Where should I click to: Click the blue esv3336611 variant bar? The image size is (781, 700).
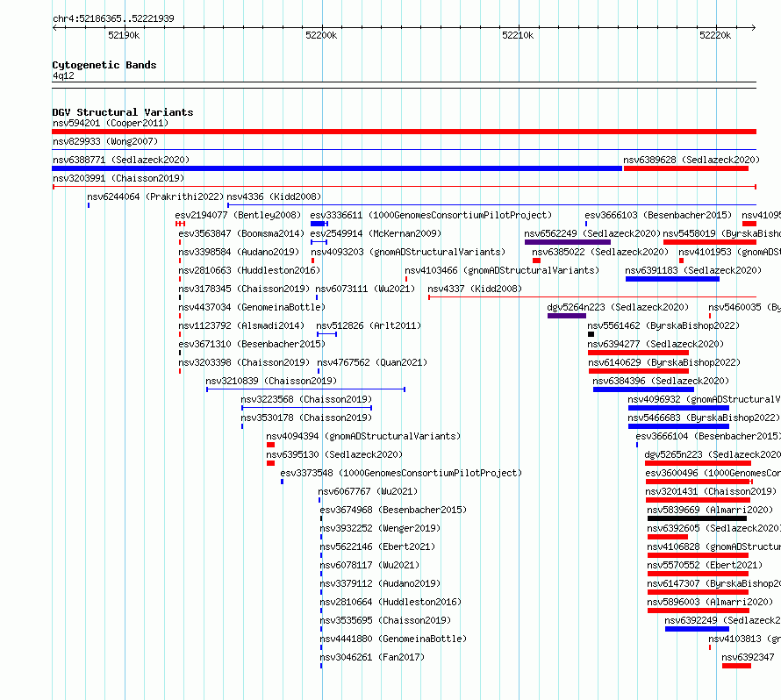[319, 224]
